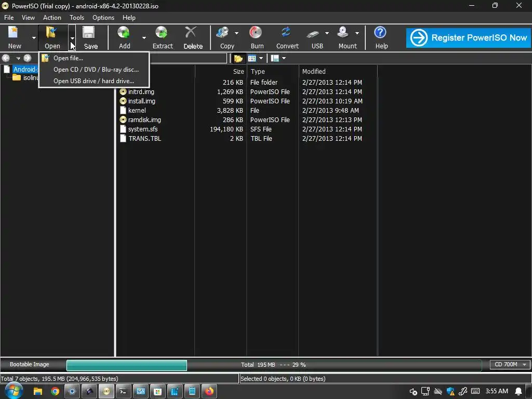The image size is (532, 399).
Task: Click the Bootable Image status button
Action: 30,364
